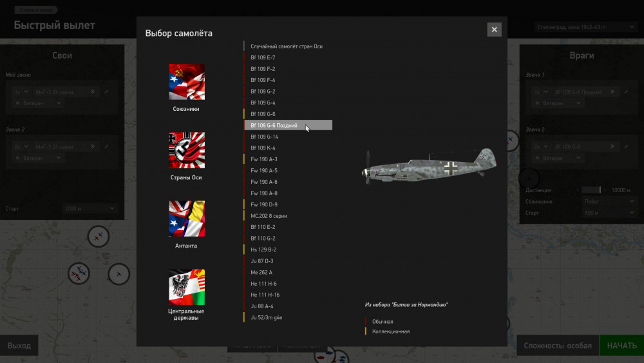Select MC.202 8 серии from list
This screenshot has height=363, width=644.
(288, 216)
